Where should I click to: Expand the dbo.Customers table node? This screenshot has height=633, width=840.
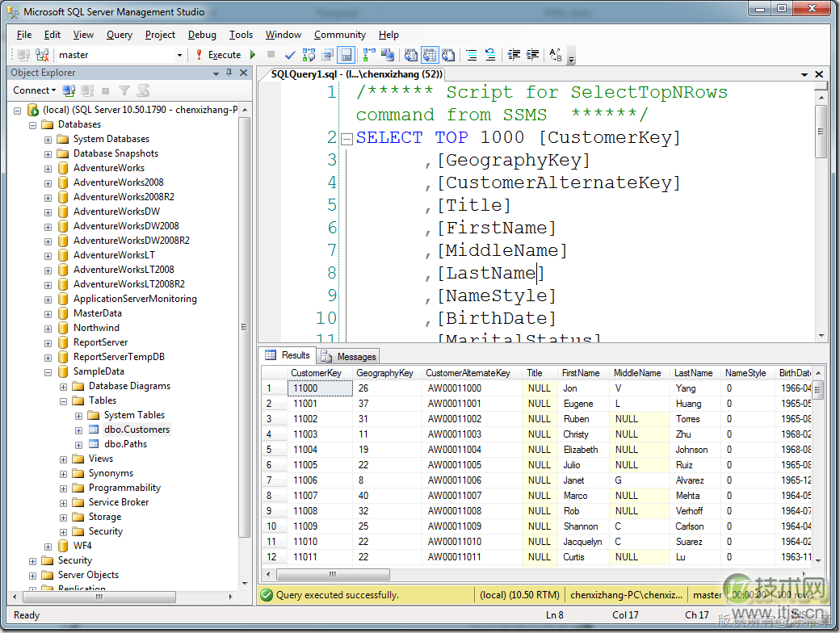point(79,430)
